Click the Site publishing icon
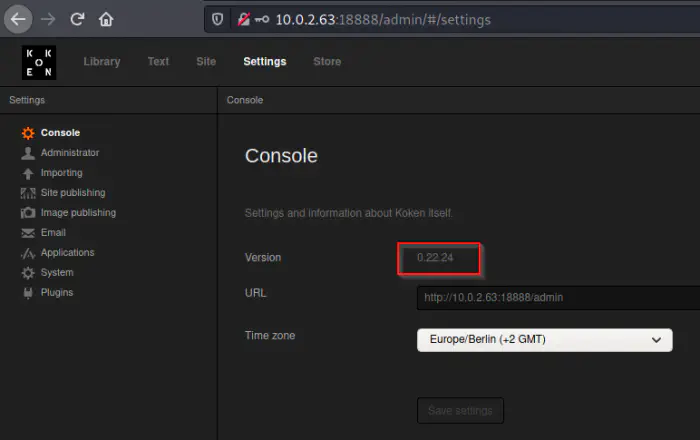Image resolution: width=700 pixels, height=440 pixels. [x=28, y=193]
